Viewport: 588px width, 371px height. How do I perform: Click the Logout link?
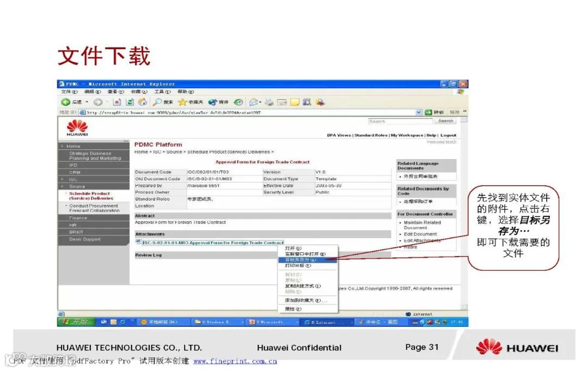point(449,135)
